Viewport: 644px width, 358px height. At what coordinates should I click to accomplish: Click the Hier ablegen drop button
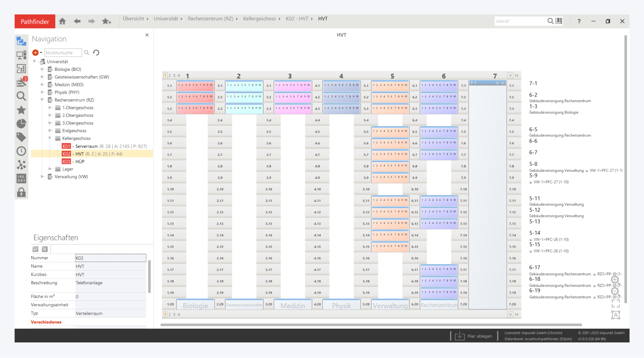[474, 336]
